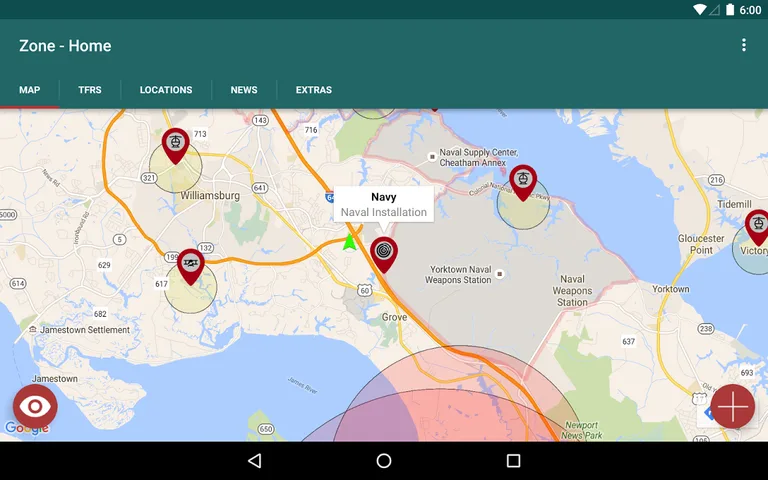Open the LOCATIONS tab
768x480 pixels.
point(166,90)
